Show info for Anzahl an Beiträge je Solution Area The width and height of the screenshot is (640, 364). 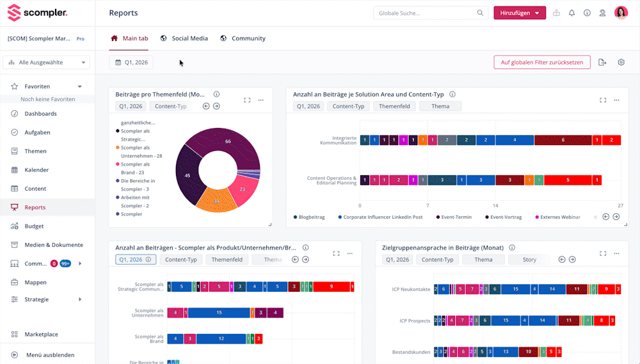(452, 94)
